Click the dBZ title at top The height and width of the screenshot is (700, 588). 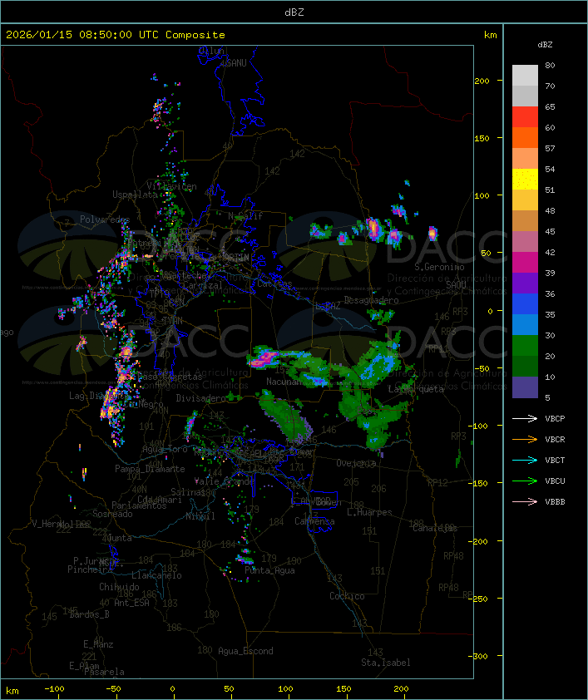pos(294,12)
